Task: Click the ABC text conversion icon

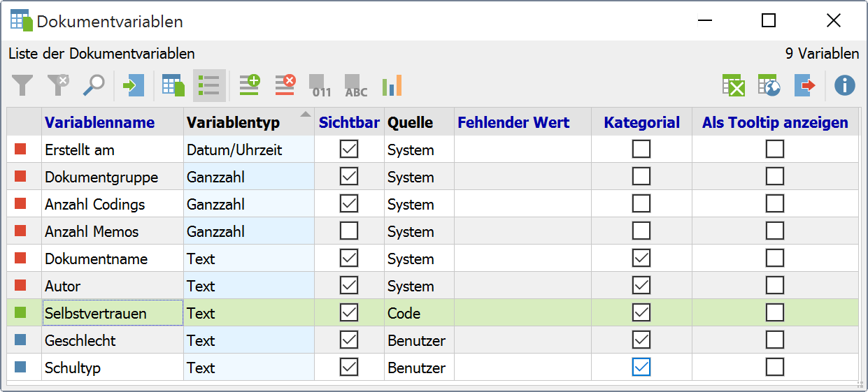Action: [356, 85]
